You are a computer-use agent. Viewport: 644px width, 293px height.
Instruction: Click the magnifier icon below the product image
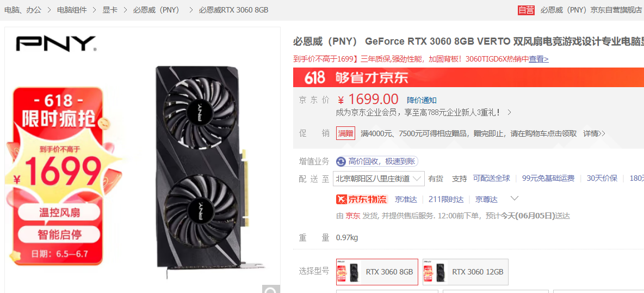[271, 290]
